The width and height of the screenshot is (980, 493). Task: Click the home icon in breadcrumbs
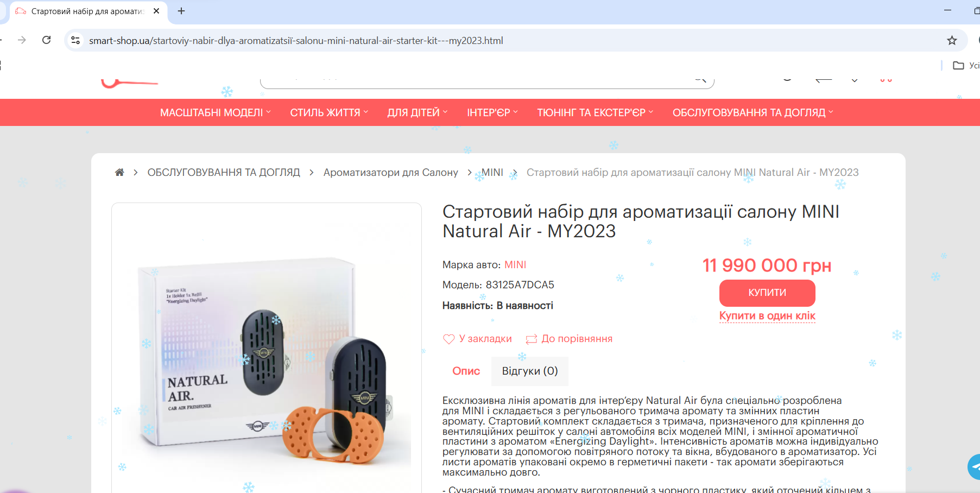click(x=119, y=172)
